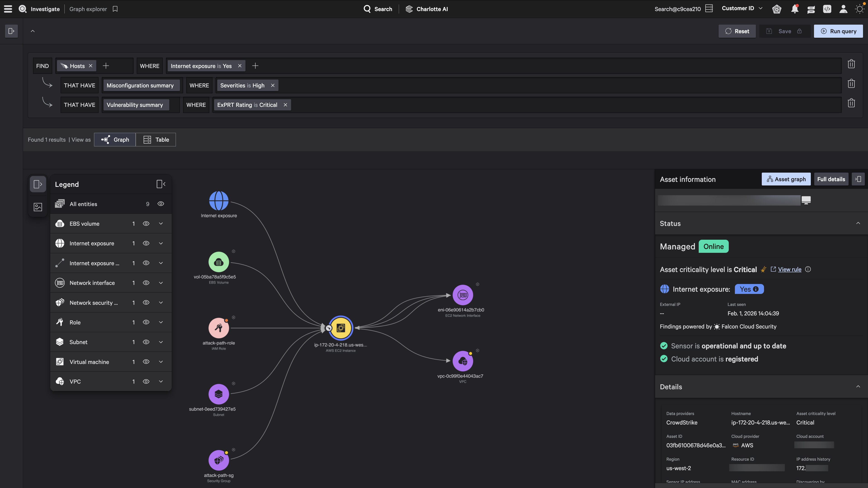Expand the Role legend entry

click(161, 322)
